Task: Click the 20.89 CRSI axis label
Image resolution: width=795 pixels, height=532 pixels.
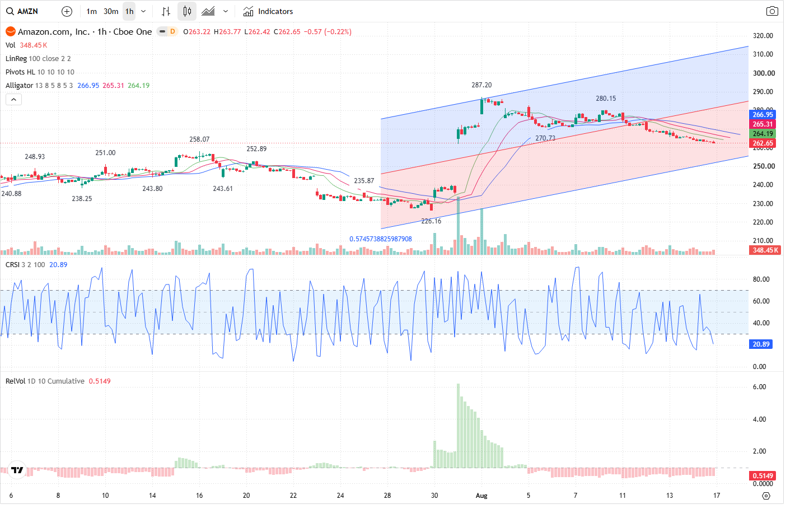Action: 761,344
